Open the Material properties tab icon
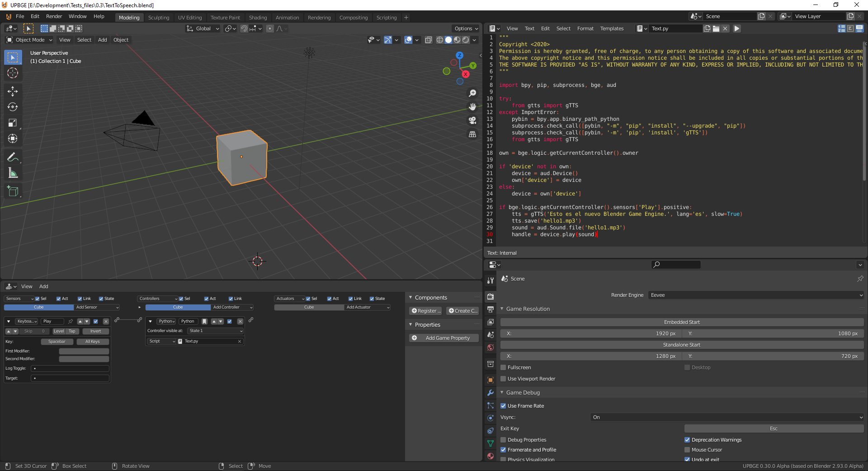The height and width of the screenshot is (471, 868). coord(491,456)
